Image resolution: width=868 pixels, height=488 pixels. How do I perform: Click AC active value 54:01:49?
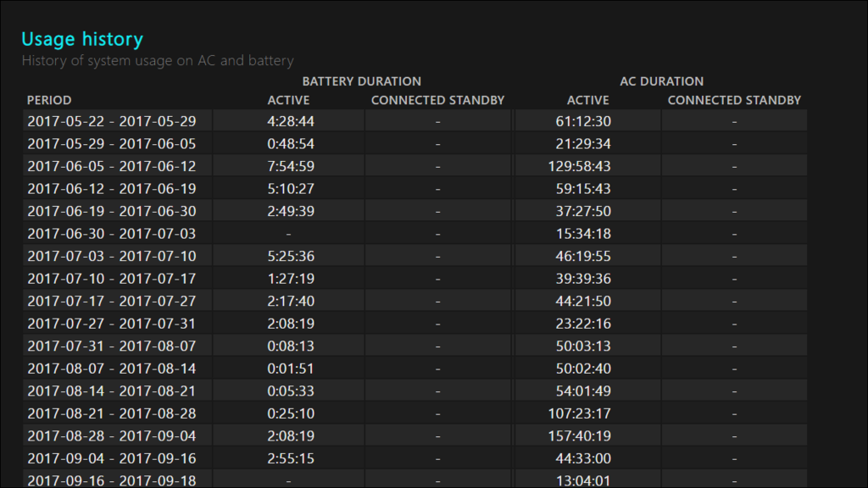coord(583,391)
